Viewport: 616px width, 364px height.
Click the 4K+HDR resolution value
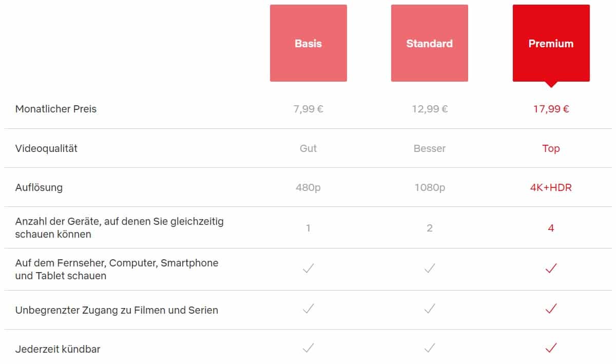tap(551, 187)
